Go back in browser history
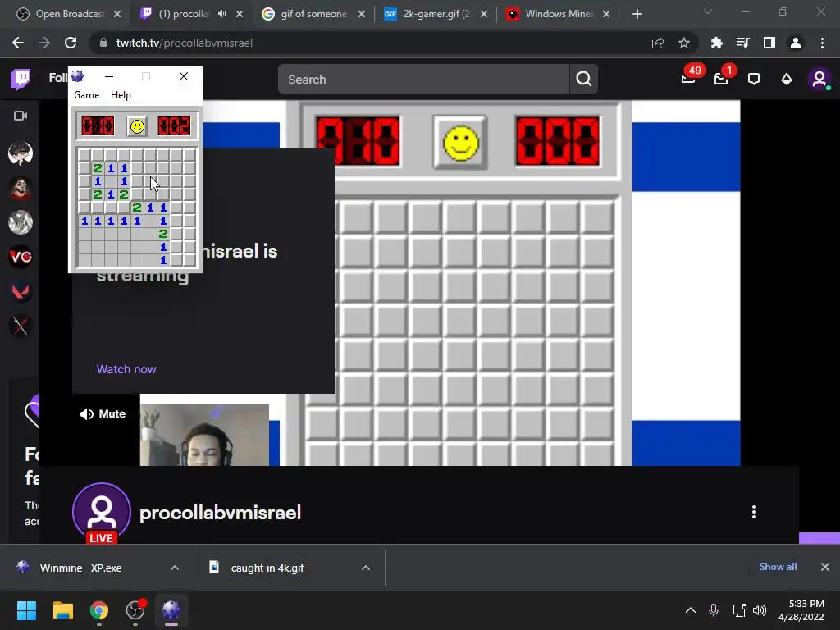Viewport: 840px width, 630px height. (18, 43)
